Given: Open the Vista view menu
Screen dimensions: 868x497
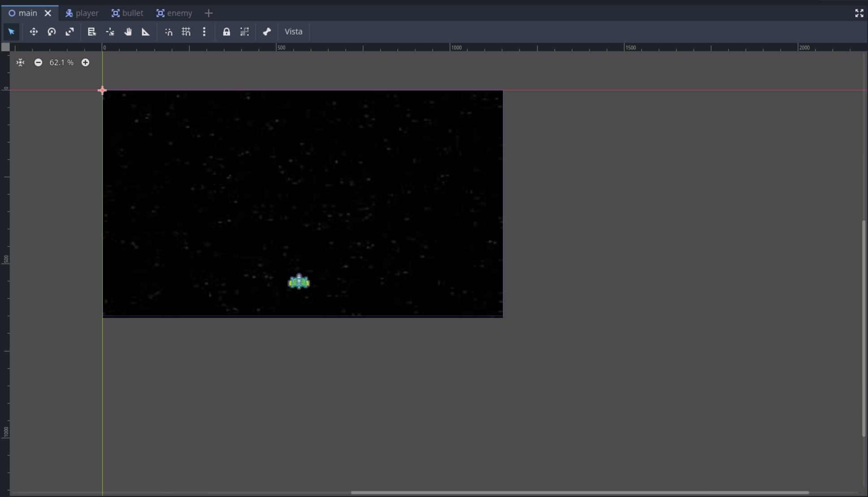Looking at the screenshot, I should point(294,32).
